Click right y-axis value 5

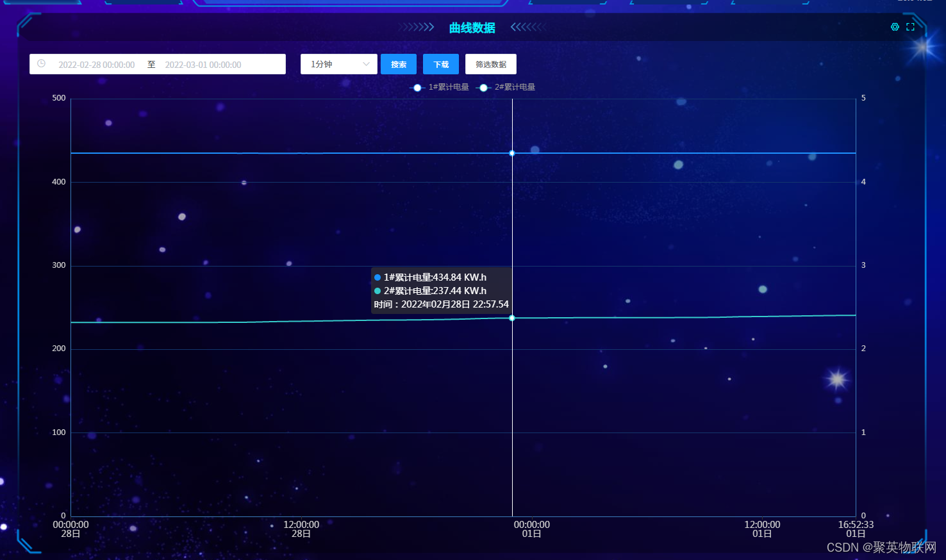[863, 98]
